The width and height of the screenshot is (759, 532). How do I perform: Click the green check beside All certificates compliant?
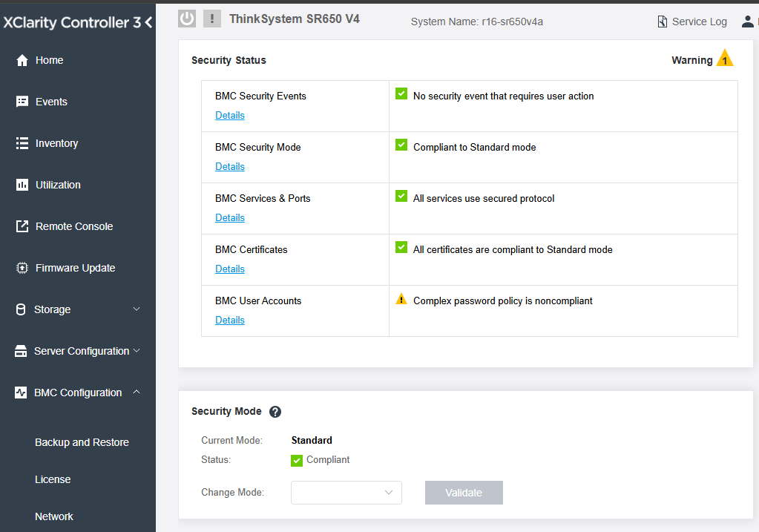click(401, 247)
